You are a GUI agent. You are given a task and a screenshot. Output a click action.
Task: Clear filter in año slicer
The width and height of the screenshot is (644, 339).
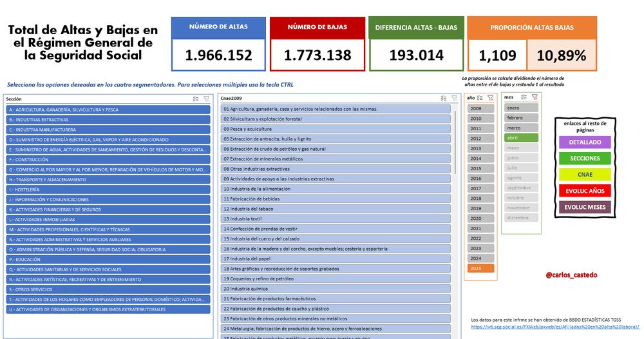[490, 98]
